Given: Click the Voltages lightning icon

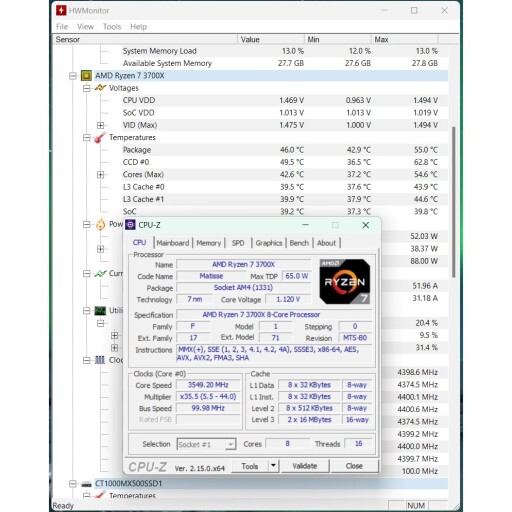Looking at the screenshot, I should point(100,88).
